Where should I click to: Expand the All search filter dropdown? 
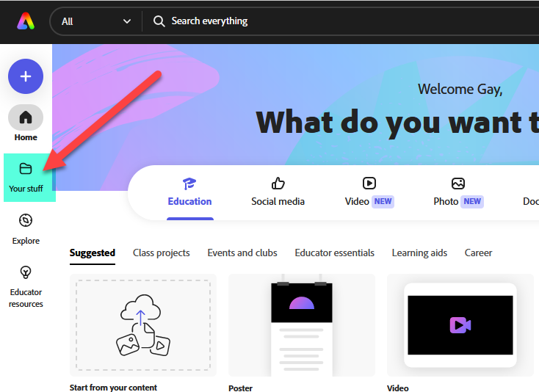(x=95, y=21)
